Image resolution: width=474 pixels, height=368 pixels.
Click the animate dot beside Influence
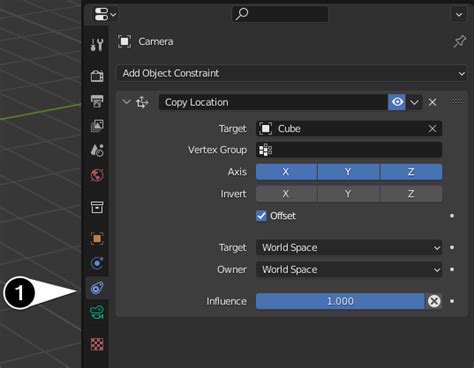point(452,301)
